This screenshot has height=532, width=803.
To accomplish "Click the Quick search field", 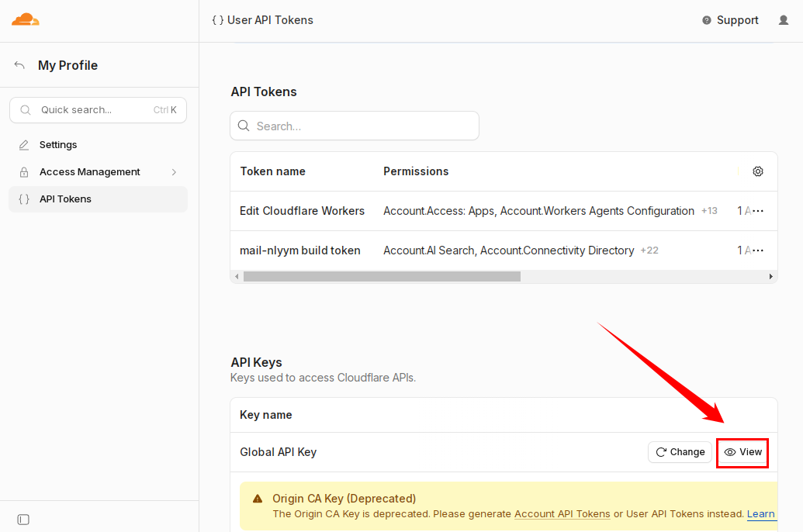I will 98,110.
